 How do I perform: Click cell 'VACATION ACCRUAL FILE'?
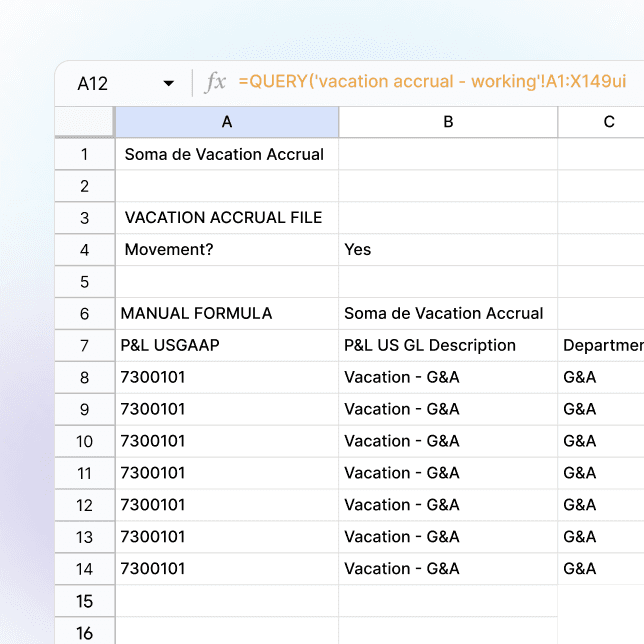[227, 218]
